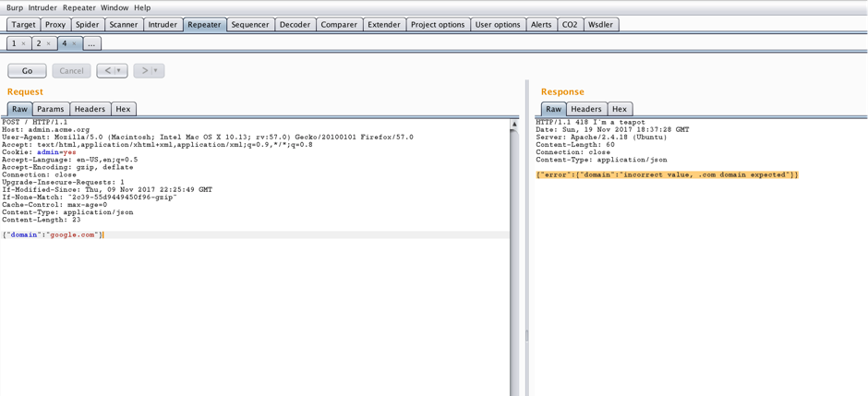Open the Hex tab in Response pane
The image size is (868, 396).
(x=620, y=109)
